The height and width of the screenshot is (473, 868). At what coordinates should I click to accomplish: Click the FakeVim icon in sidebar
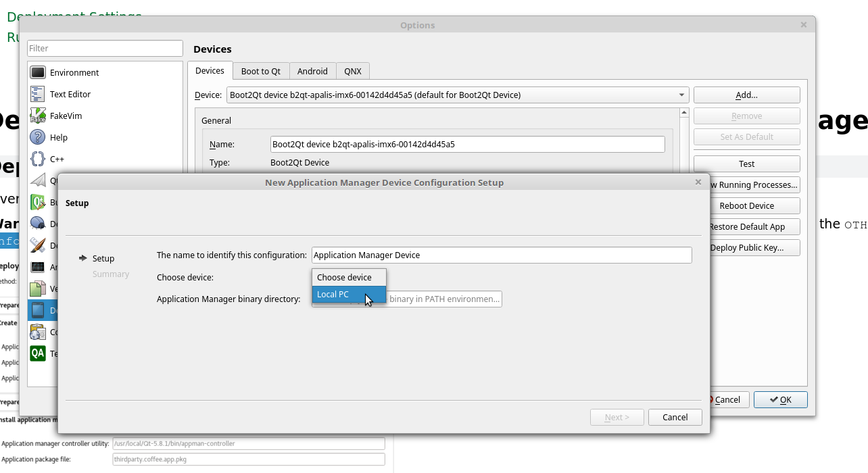[38, 116]
